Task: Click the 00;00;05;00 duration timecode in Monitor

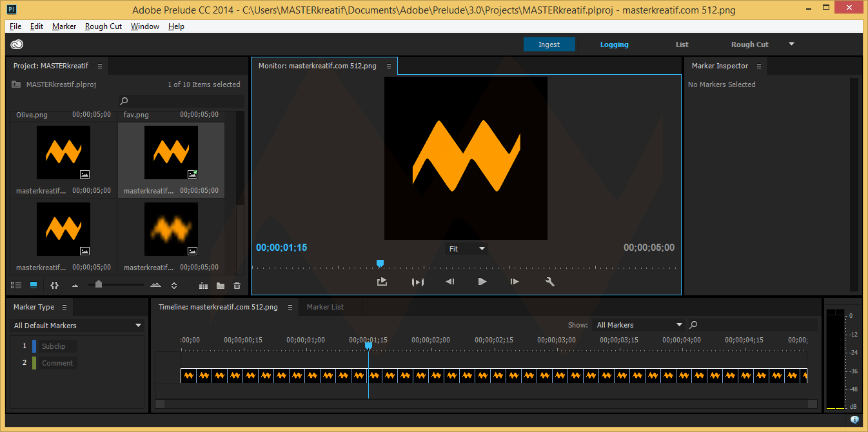Action: pos(649,248)
